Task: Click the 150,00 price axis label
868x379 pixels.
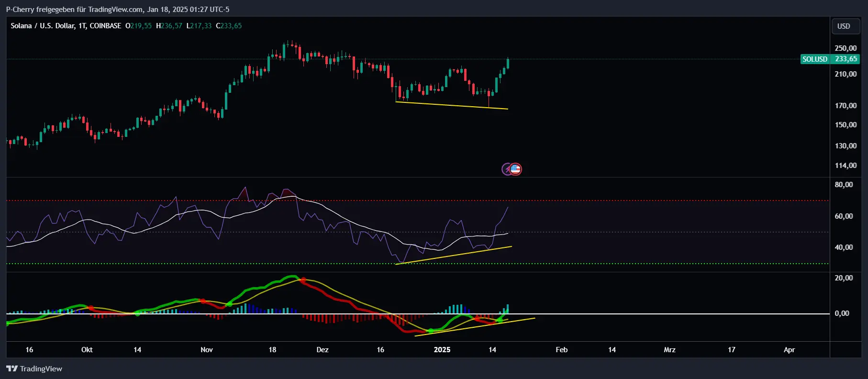Action: pos(846,125)
